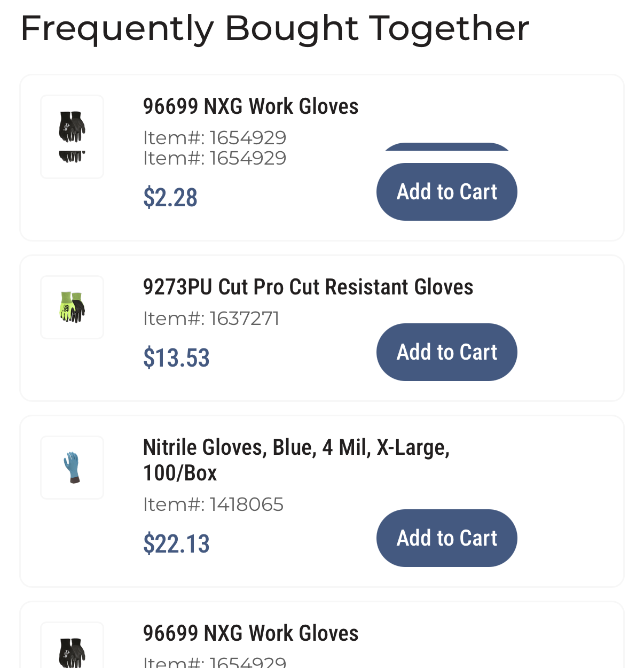Open the 96699 NXG Work Gloves title in first card
The image size is (644, 668).
click(x=250, y=106)
